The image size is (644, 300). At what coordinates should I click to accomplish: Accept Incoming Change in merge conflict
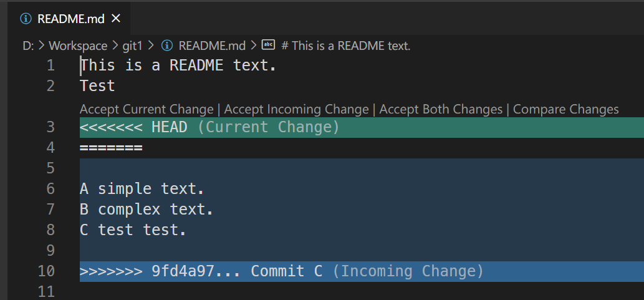coord(296,109)
